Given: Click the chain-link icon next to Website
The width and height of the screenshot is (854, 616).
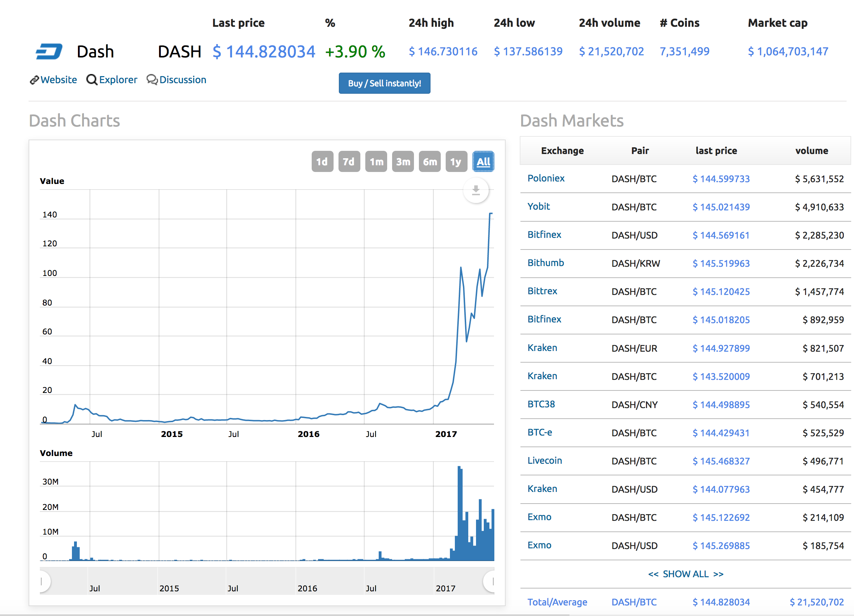Looking at the screenshot, I should (34, 80).
